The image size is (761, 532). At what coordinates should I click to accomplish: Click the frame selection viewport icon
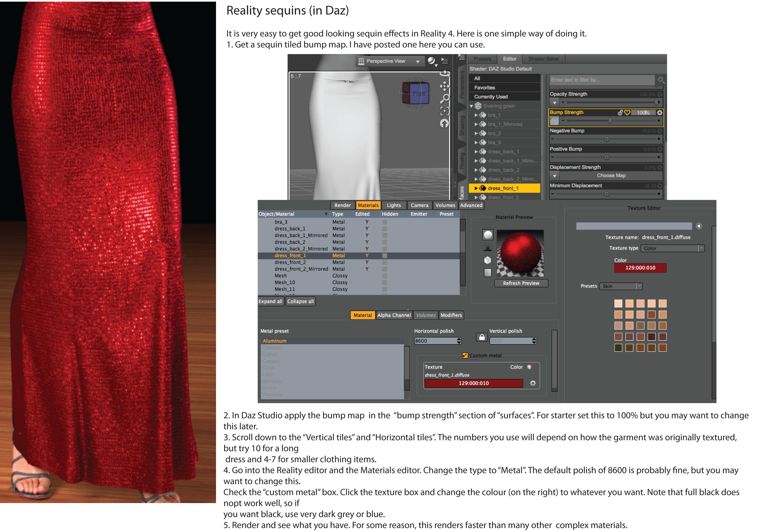pos(445,111)
